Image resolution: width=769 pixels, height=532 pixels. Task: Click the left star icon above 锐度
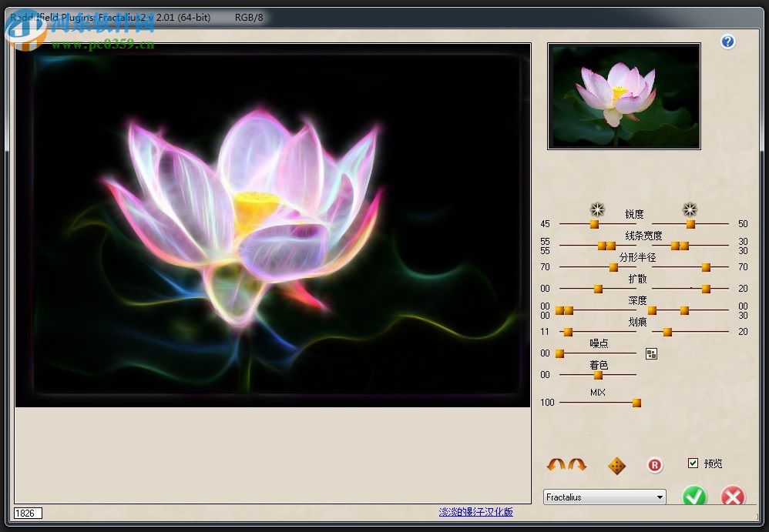[x=597, y=209]
